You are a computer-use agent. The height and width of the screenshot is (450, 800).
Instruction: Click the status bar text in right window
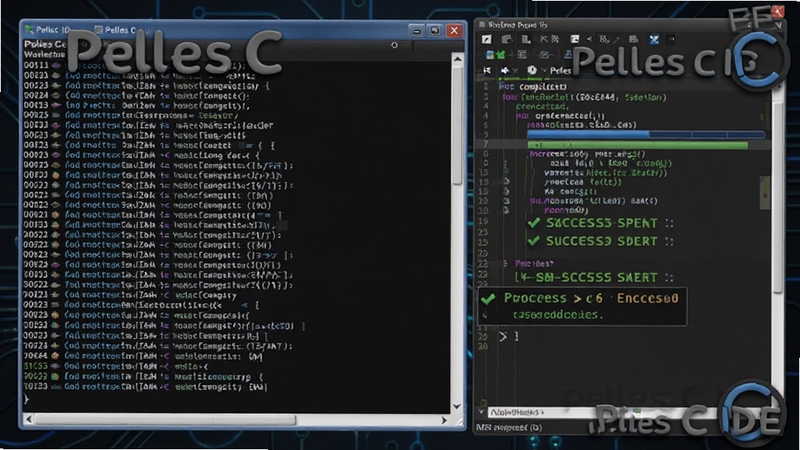[x=509, y=428]
